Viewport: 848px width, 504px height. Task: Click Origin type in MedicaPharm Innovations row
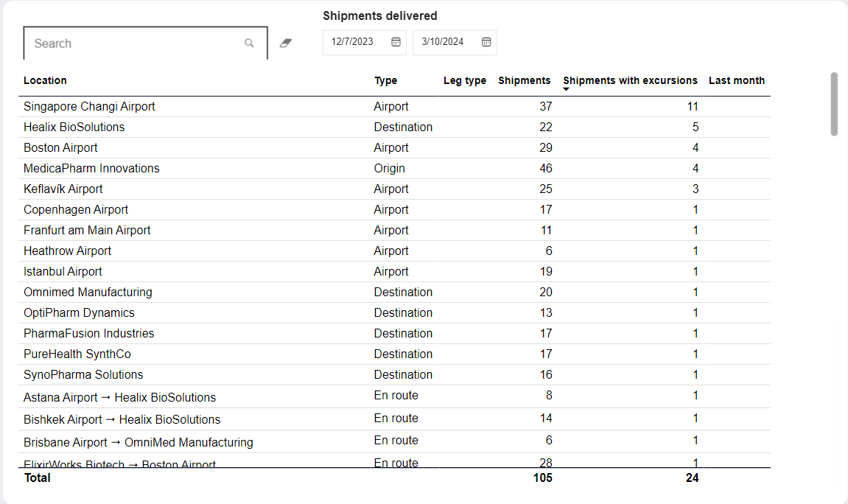click(389, 168)
